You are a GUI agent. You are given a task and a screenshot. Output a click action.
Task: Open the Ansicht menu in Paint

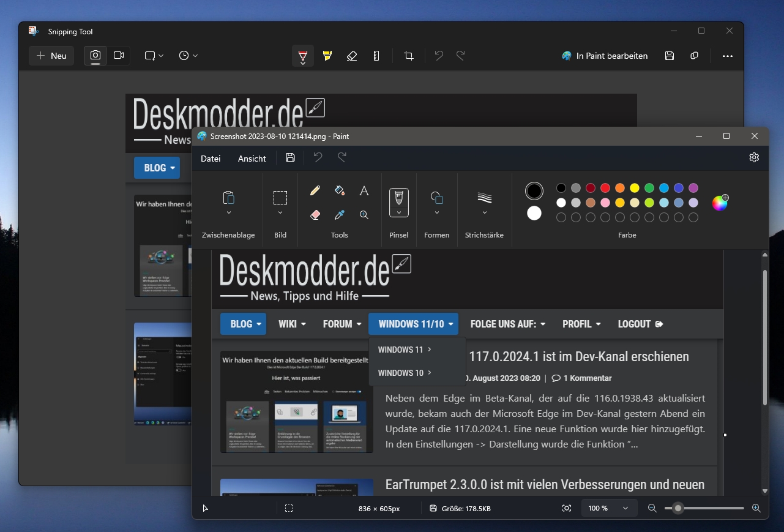[252, 159]
